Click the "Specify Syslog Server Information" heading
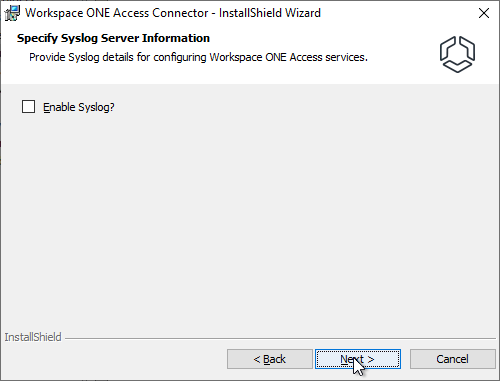The height and width of the screenshot is (381, 500). (x=113, y=38)
